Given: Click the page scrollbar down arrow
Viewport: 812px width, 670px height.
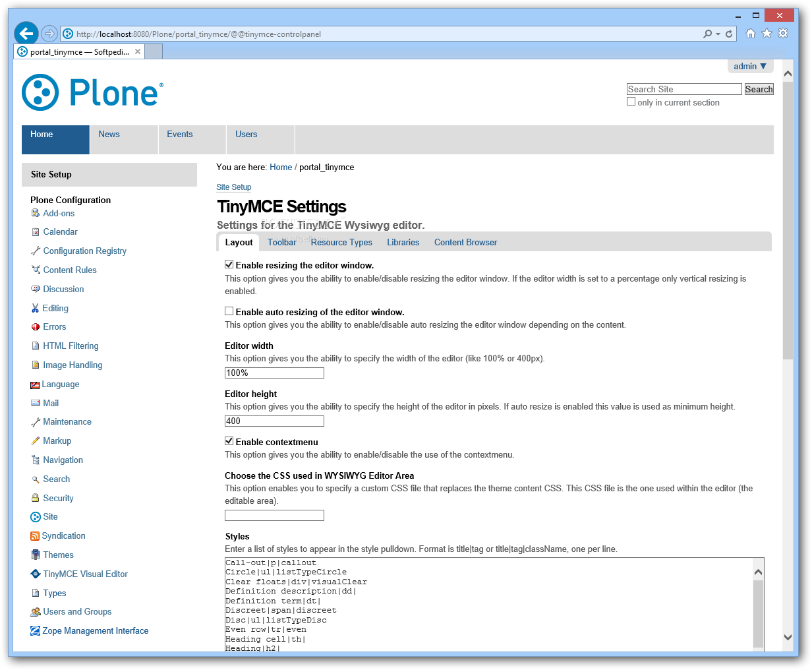Looking at the screenshot, I should coord(788,637).
